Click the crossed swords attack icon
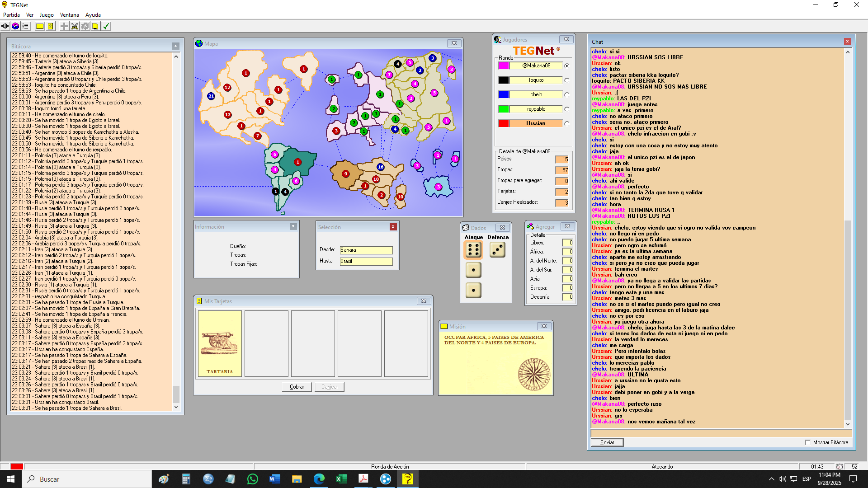868x488 pixels. coord(75,26)
